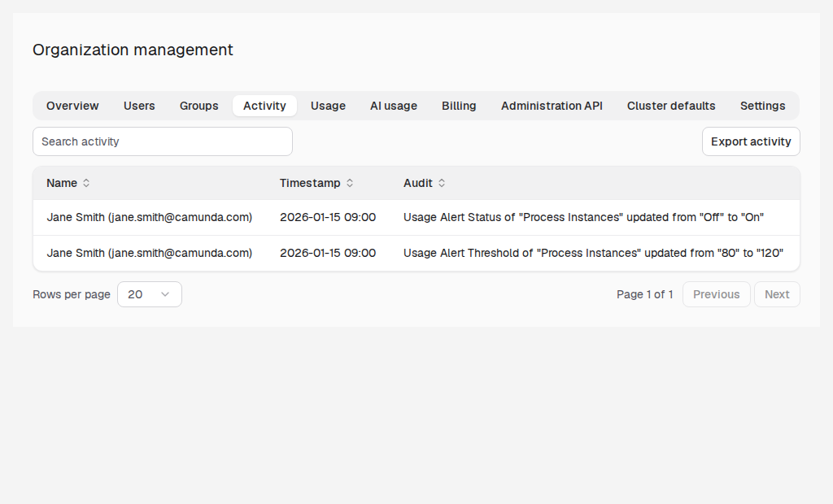Switch to the Overview tab
Image resolution: width=833 pixels, height=504 pixels.
click(72, 106)
